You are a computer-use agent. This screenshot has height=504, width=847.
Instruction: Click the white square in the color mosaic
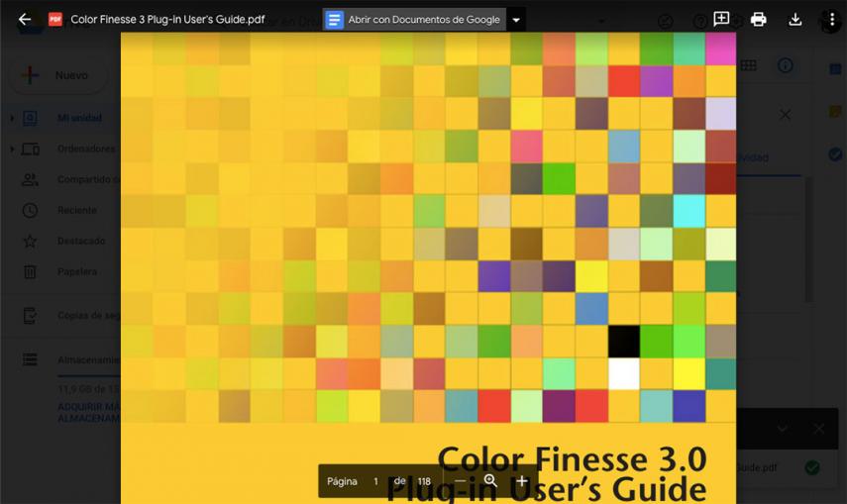click(624, 374)
